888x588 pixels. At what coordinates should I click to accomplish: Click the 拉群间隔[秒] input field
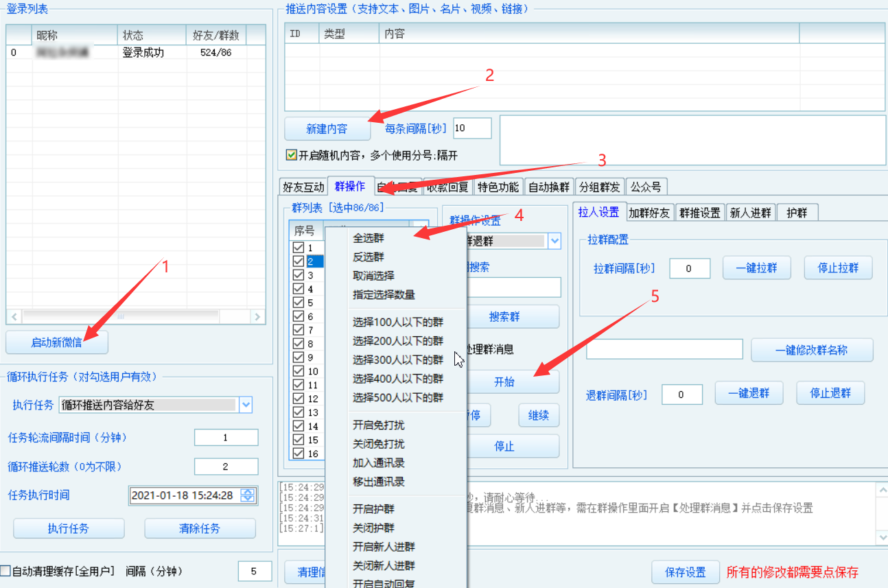click(689, 269)
